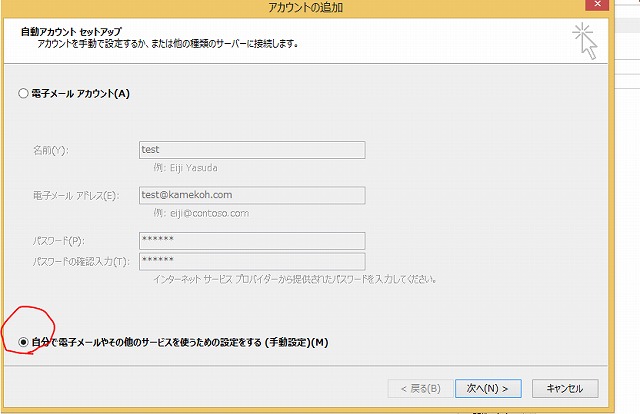Go forward with 次へ(N) > button
Screen dimensions: 640x414
point(488,388)
